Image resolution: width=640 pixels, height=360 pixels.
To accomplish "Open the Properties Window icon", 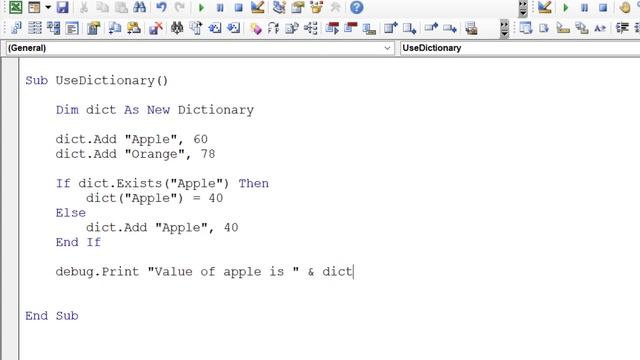I will [298, 7].
